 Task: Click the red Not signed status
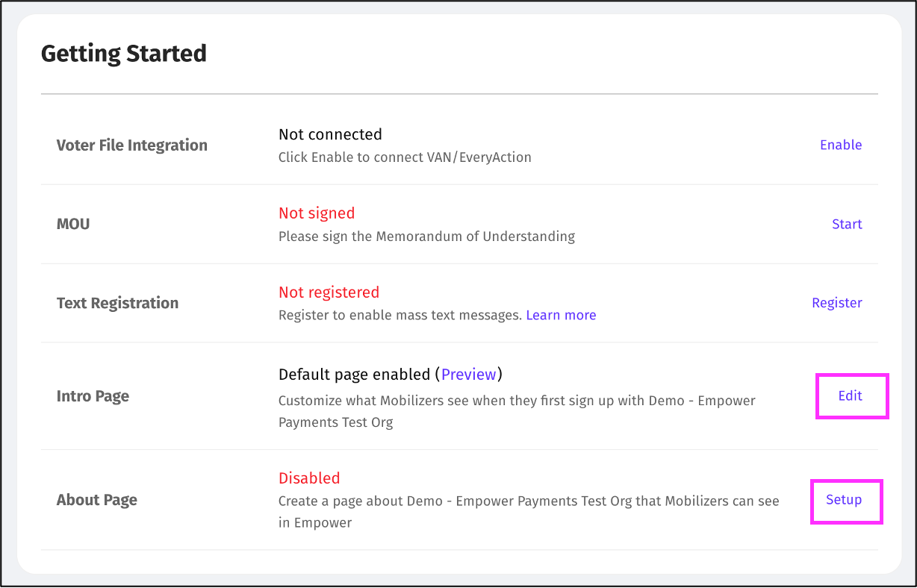(x=317, y=213)
